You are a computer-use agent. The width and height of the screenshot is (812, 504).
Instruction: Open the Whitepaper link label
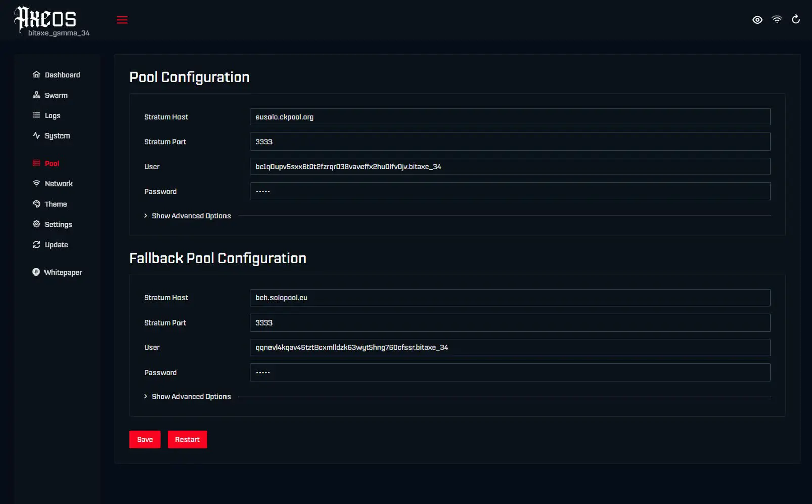coord(63,272)
